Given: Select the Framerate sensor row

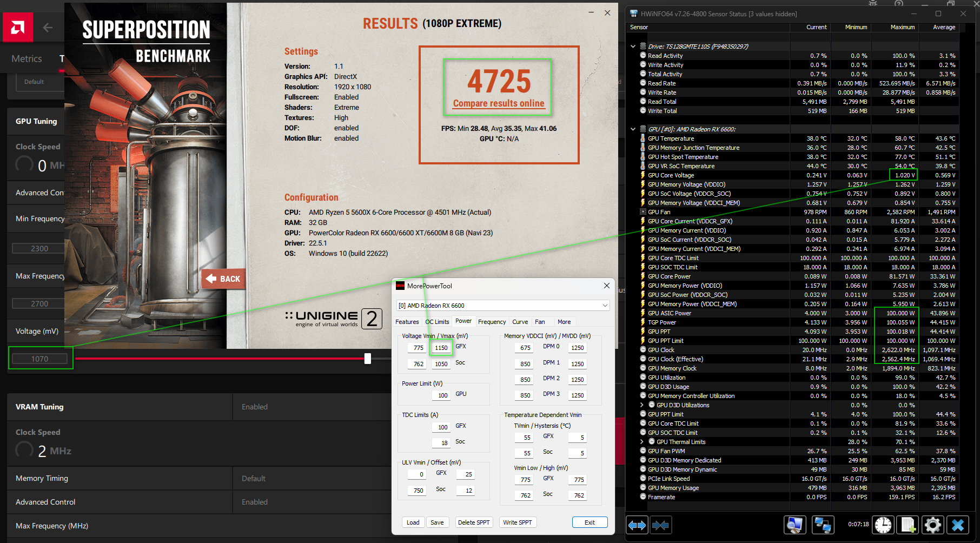Looking at the screenshot, I should [x=798, y=497].
